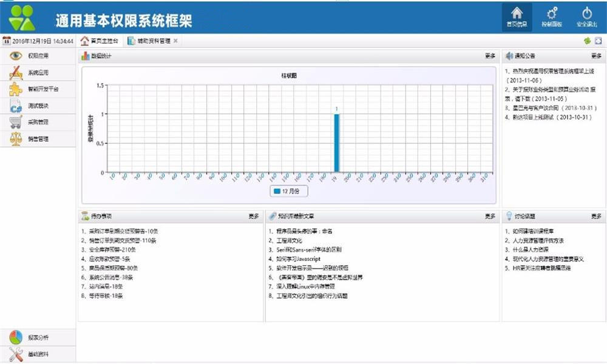Open to-do item 应收账款预警-5条

[106, 259]
